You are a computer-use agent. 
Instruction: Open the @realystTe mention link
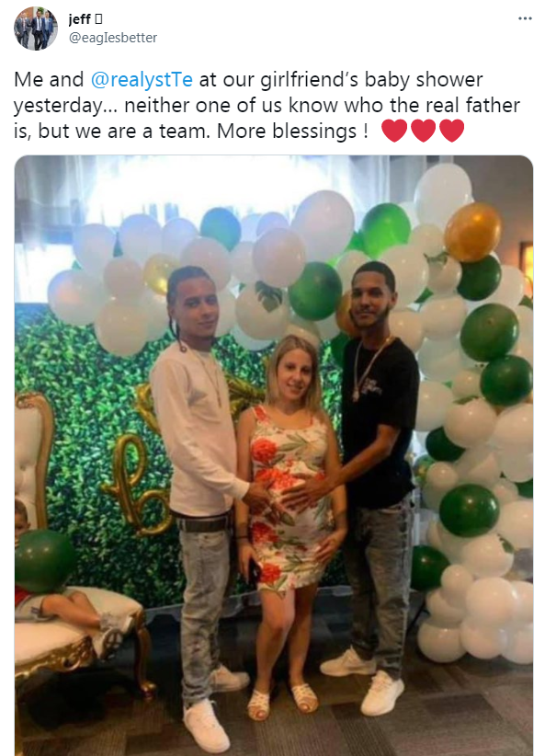click(x=142, y=79)
